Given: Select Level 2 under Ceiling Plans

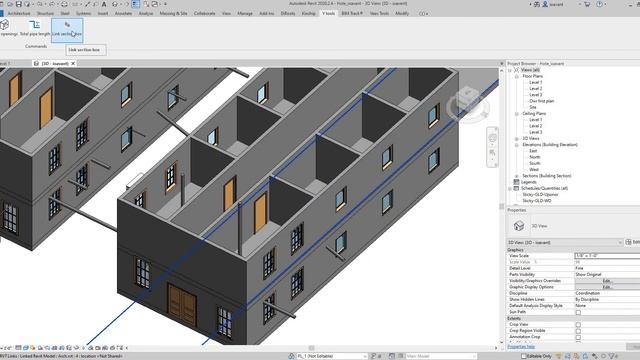Looking at the screenshot, I should tap(536, 126).
